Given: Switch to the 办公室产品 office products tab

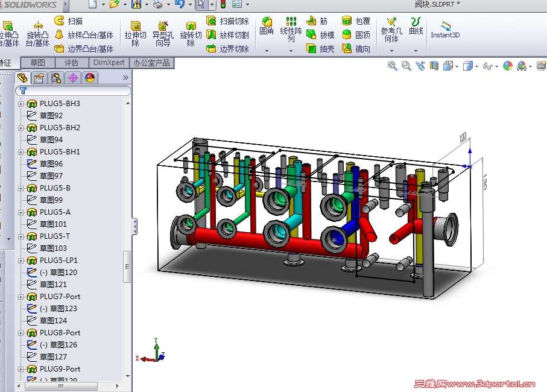Looking at the screenshot, I should (151, 63).
